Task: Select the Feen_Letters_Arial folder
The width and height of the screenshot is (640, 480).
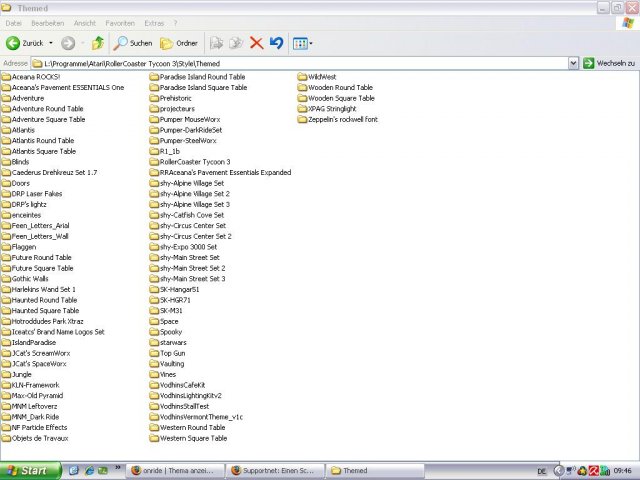Action: pos(36,225)
